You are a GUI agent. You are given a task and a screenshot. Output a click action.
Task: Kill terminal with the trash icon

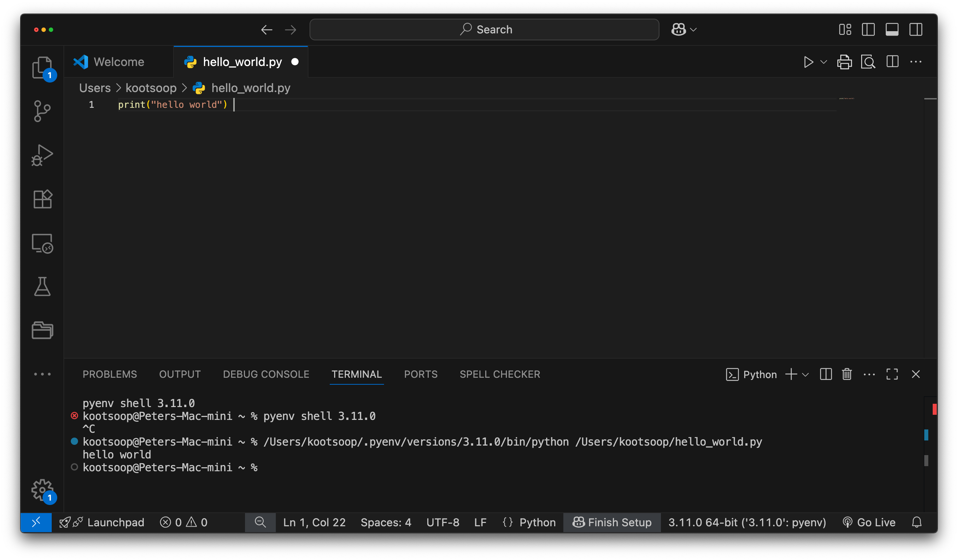coord(847,374)
